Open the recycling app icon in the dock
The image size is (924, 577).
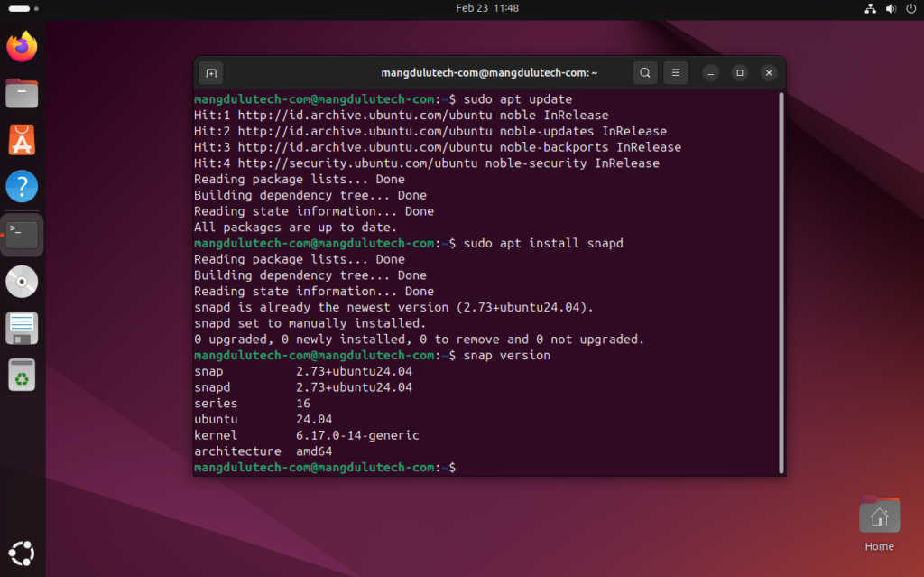pyautogui.click(x=22, y=374)
